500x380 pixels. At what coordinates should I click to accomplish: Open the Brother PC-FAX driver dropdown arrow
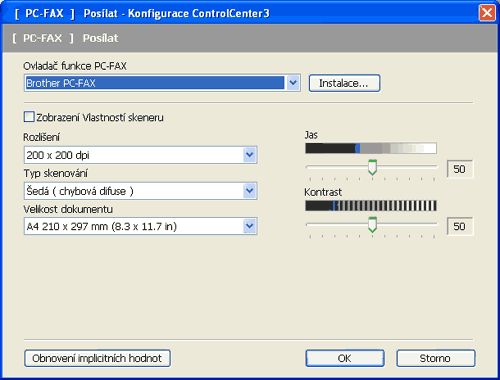[x=293, y=83]
